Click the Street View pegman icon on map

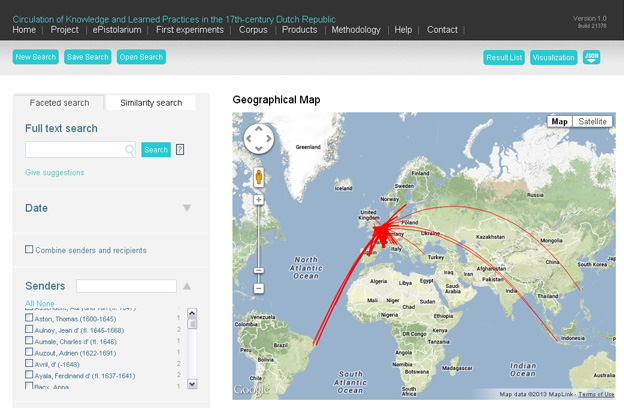coord(259,177)
